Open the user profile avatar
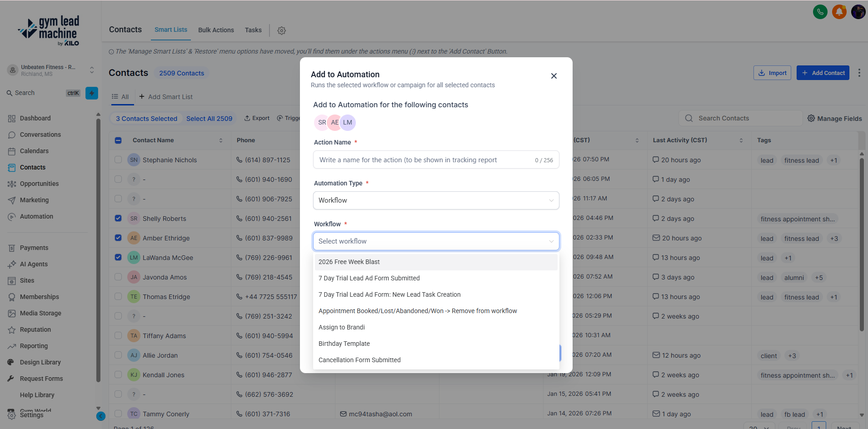The height and width of the screenshot is (429, 868). click(858, 12)
